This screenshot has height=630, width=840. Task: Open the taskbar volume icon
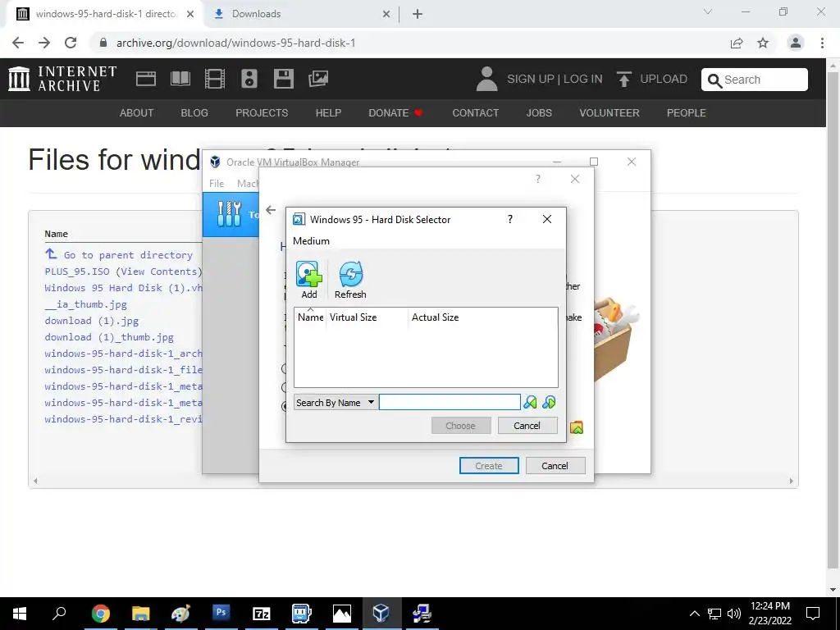(x=734, y=614)
